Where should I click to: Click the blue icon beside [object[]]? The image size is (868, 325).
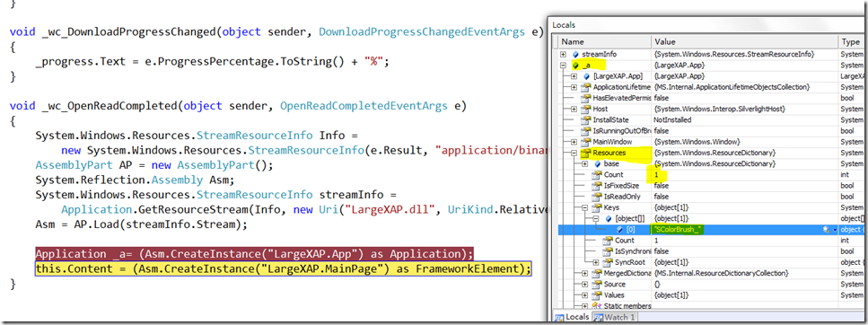click(x=608, y=219)
